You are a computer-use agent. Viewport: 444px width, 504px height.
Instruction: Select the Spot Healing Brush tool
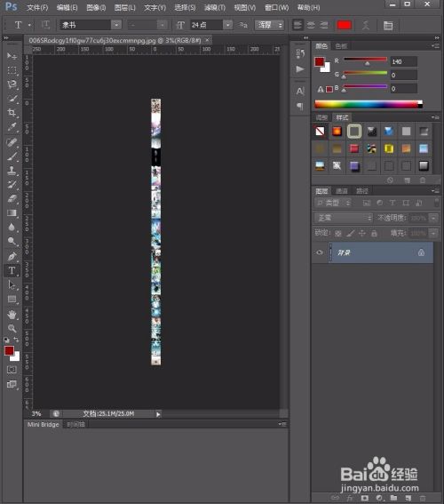point(12,142)
